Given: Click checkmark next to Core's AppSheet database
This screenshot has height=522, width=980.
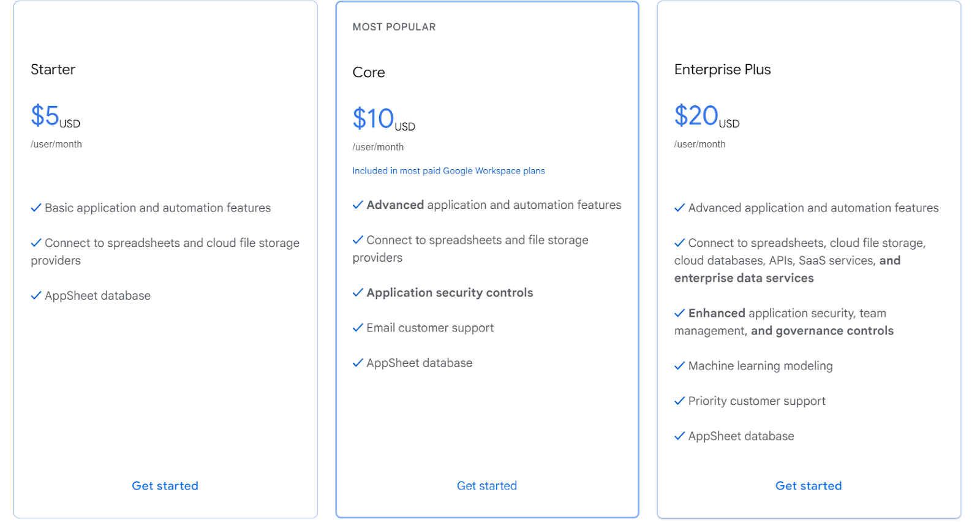Looking at the screenshot, I should click(x=358, y=363).
